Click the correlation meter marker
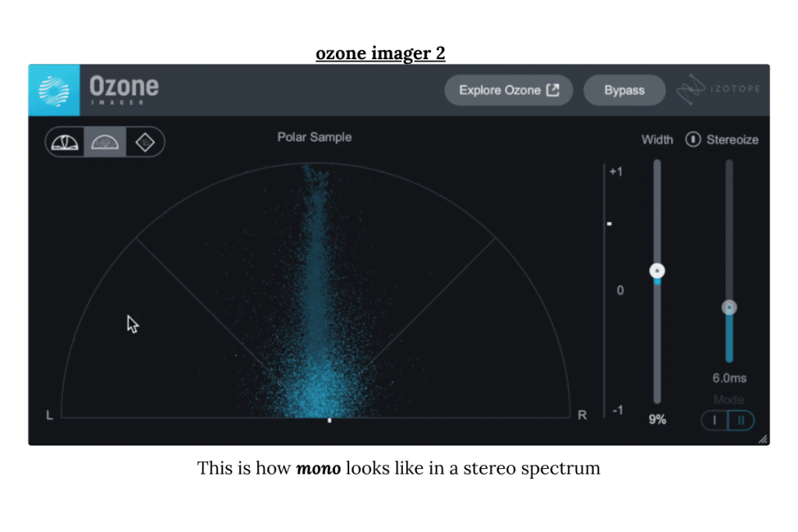Viewport: 798px width, 532px height. tap(609, 223)
